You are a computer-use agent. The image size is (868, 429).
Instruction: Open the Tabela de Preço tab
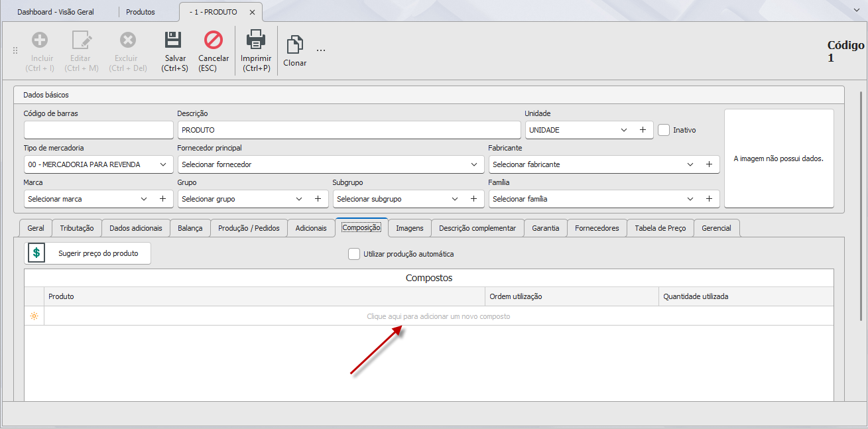pos(660,228)
